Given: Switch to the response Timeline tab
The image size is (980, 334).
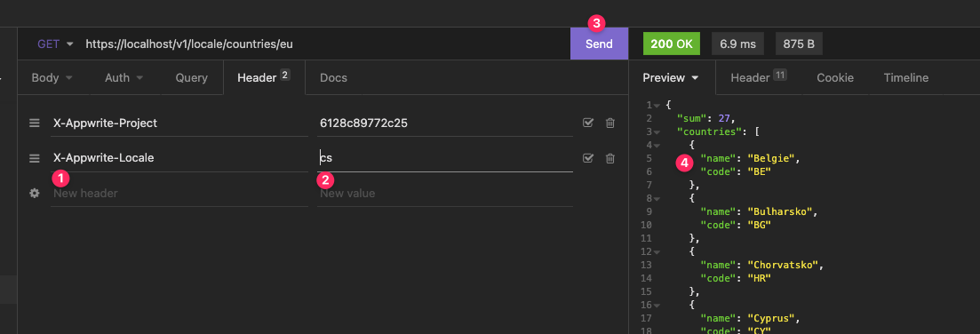Looking at the screenshot, I should click(x=905, y=78).
